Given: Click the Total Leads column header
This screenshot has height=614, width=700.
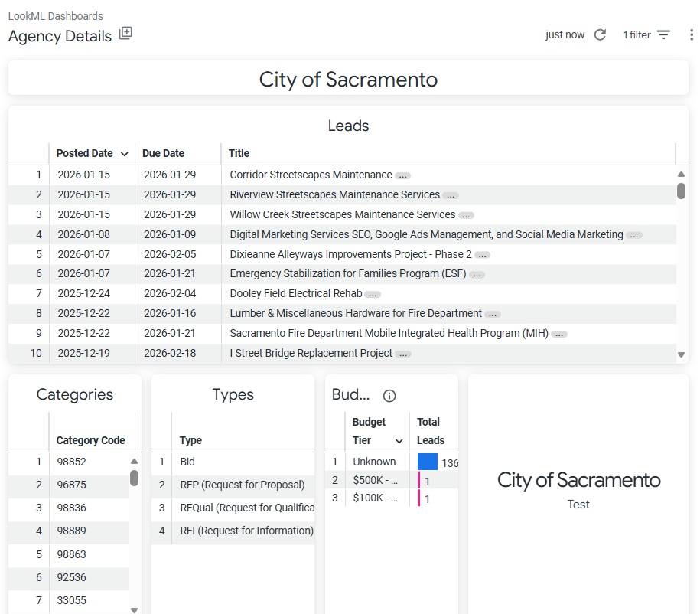Looking at the screenshot, I should pos(430,431).
